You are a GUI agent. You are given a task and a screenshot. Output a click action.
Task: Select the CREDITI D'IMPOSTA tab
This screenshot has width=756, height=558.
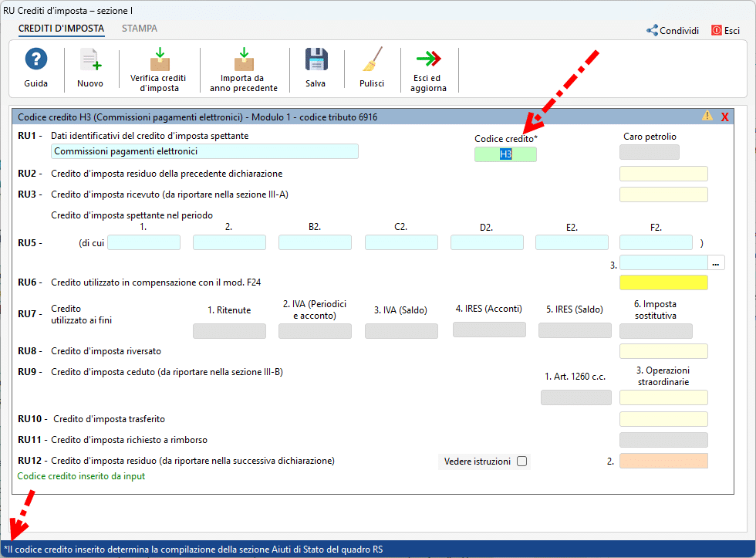tap(61, 29)
